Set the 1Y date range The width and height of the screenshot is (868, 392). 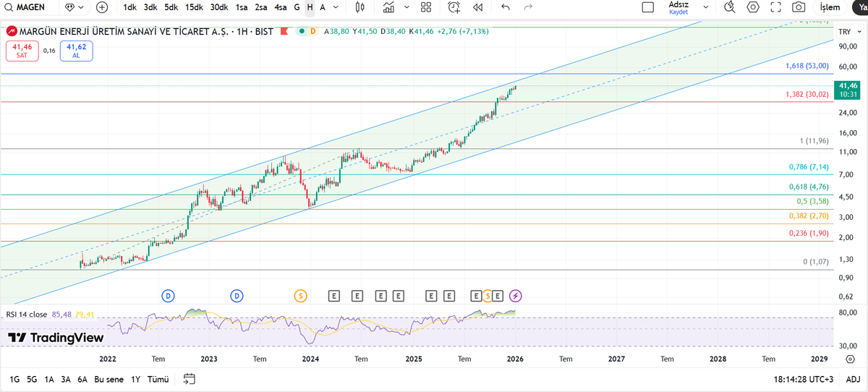point(136,379)
